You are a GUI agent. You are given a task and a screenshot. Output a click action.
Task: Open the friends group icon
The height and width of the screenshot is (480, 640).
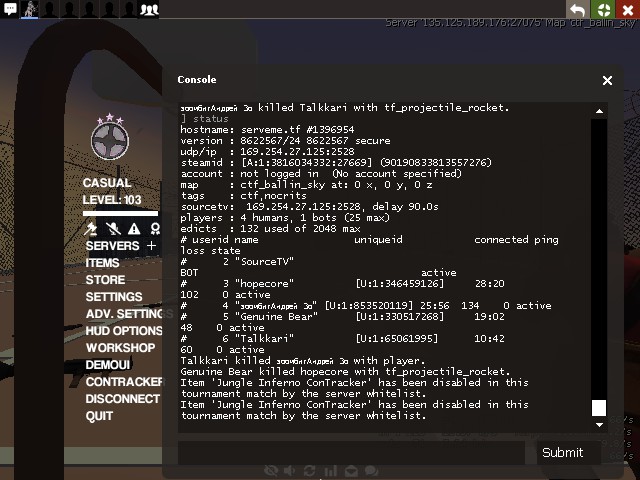(149, 10)
